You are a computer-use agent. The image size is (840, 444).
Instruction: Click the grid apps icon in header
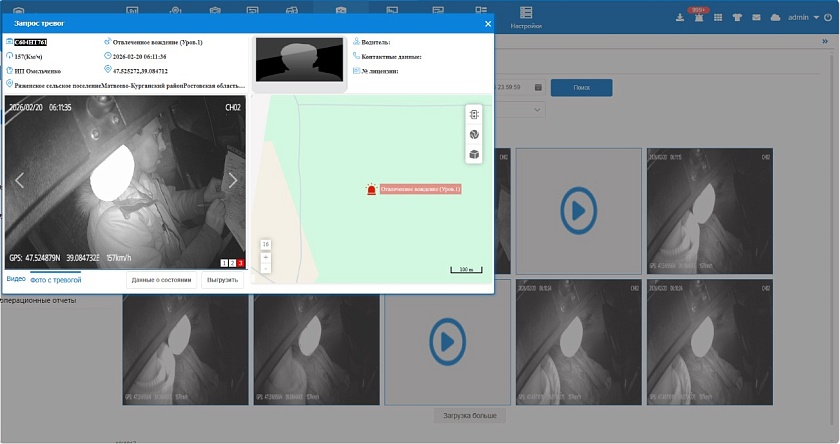[x=718, y=17]
